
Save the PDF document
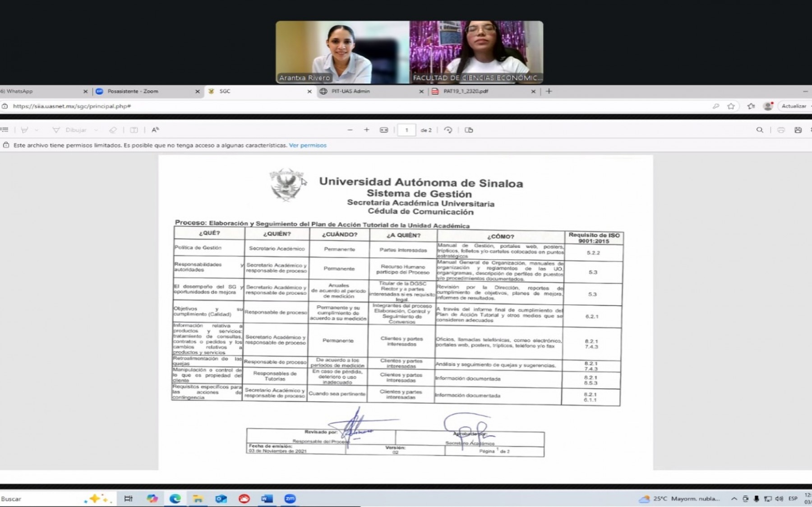[x=798, y=130]
